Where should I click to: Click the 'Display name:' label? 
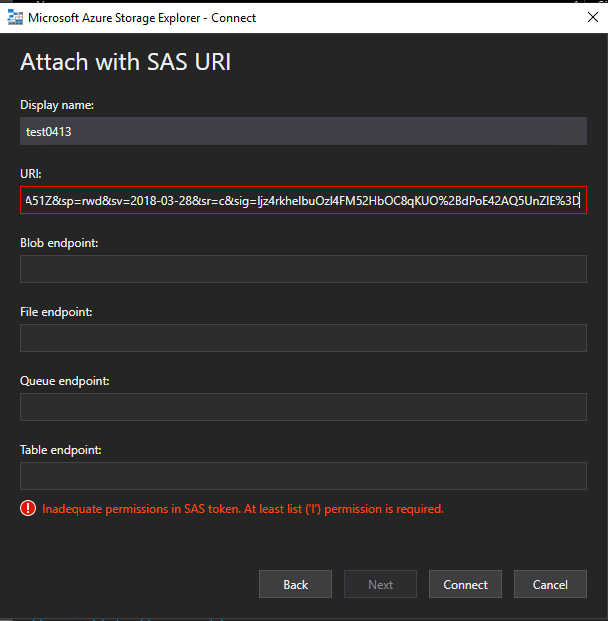[x=57, y=105]
